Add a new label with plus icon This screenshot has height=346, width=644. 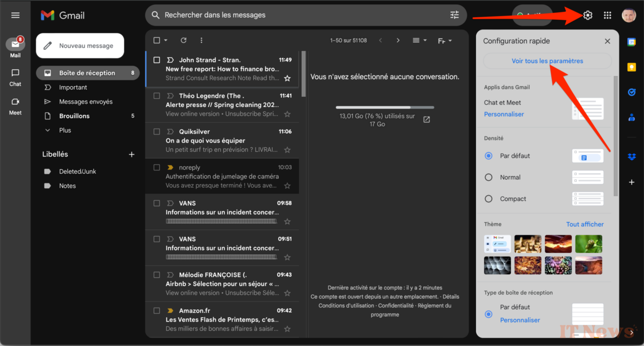[132, 154]
